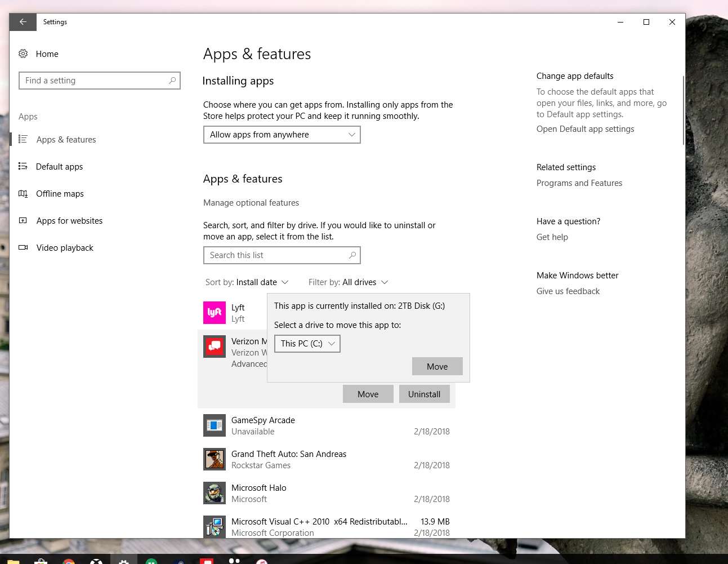The image size is (728, 564).
Task: Focus the Search this list field
Action: 282,255
